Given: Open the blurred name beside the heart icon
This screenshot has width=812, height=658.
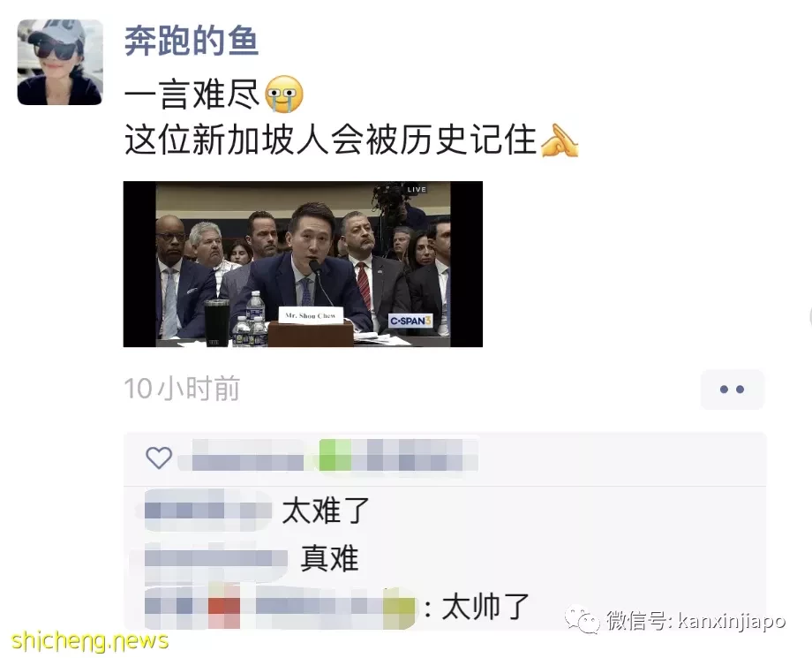Looking at the screenshot, I should (327, 456).
